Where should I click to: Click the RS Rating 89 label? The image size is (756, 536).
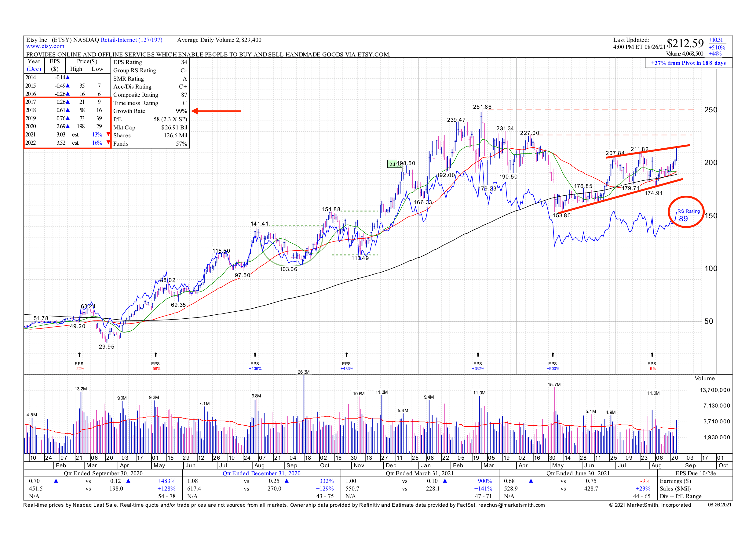pyautogui.click(x=688, y=215)
